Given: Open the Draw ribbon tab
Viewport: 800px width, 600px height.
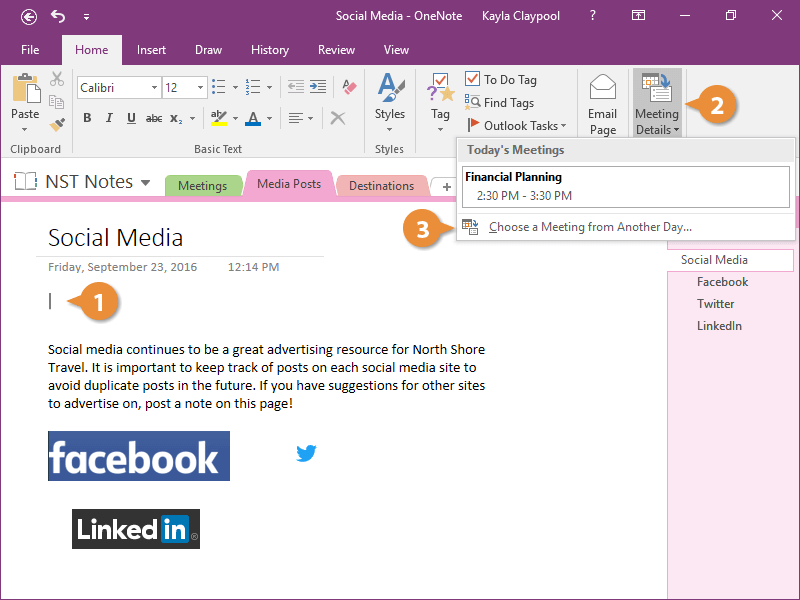Looking at the screenshot, I should pos(208,49).
